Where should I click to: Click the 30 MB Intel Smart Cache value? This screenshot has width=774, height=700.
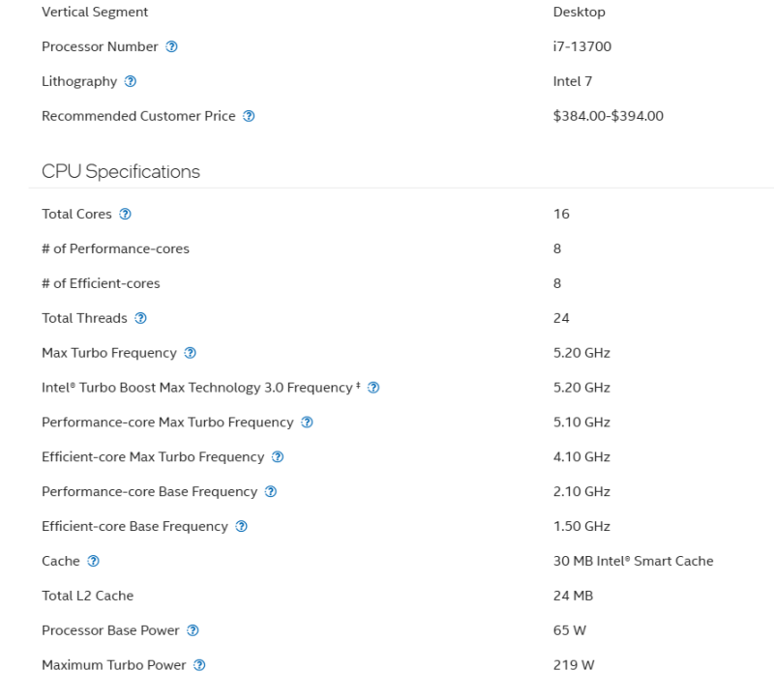coord(633,561)
